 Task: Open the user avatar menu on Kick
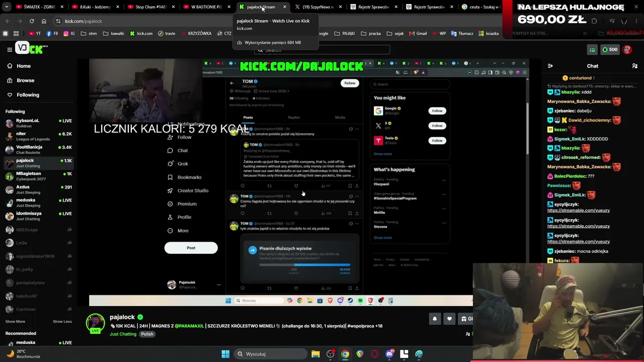pos(627,50)
